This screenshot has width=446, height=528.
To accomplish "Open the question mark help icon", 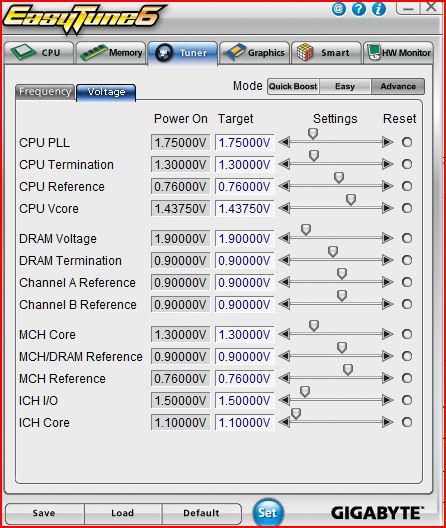I will pyautogui.click(x=358, y=9).
